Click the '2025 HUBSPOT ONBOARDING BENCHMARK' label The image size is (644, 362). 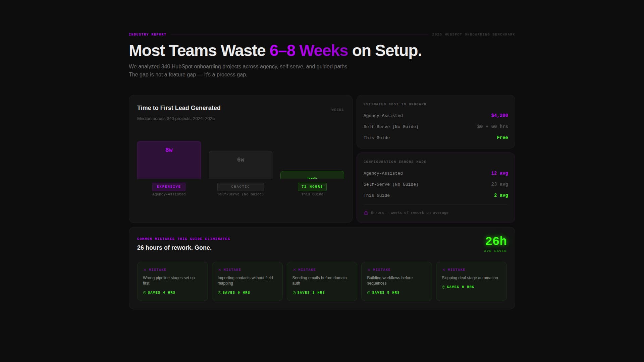[x=473, y=34]
